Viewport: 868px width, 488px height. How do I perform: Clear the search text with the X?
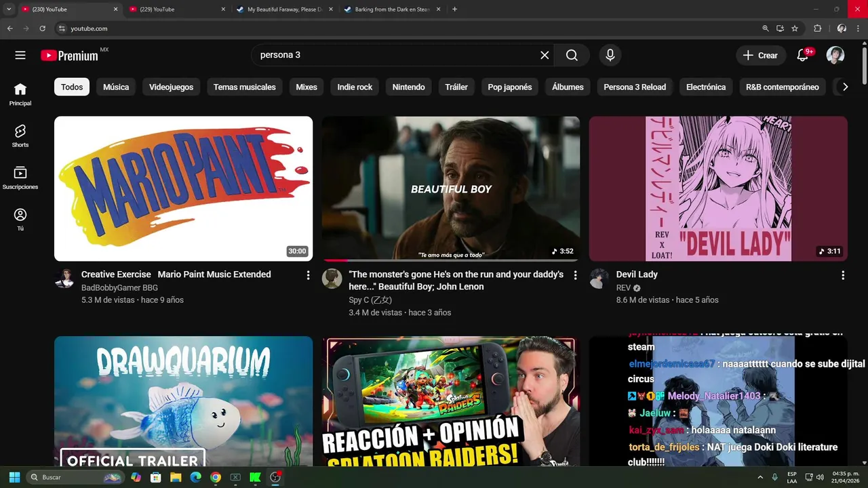coord(545,56)
